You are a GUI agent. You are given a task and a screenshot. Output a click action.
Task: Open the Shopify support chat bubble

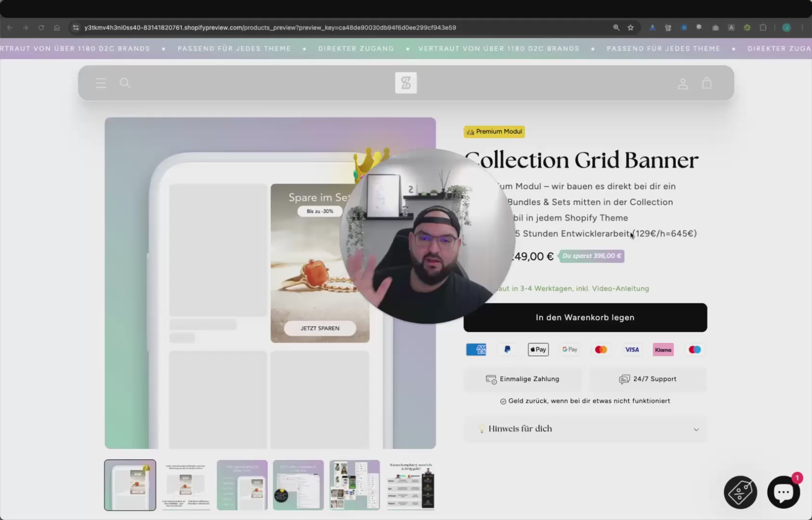tap(783, 492)
